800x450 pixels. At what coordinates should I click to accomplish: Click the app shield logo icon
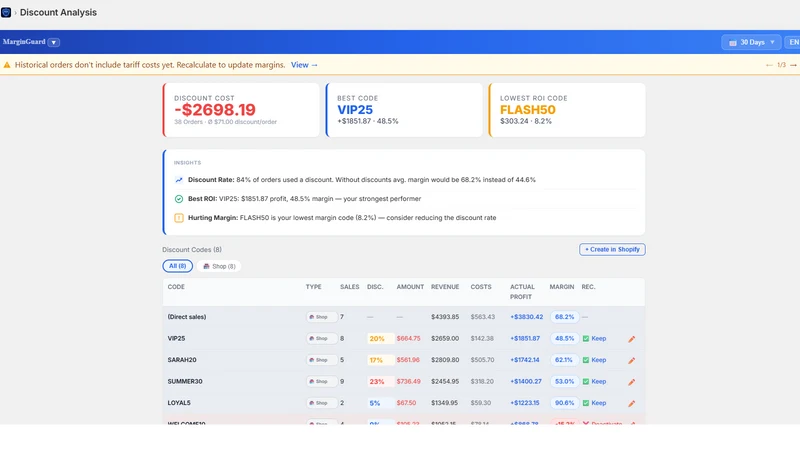click(x=6, y=12)
